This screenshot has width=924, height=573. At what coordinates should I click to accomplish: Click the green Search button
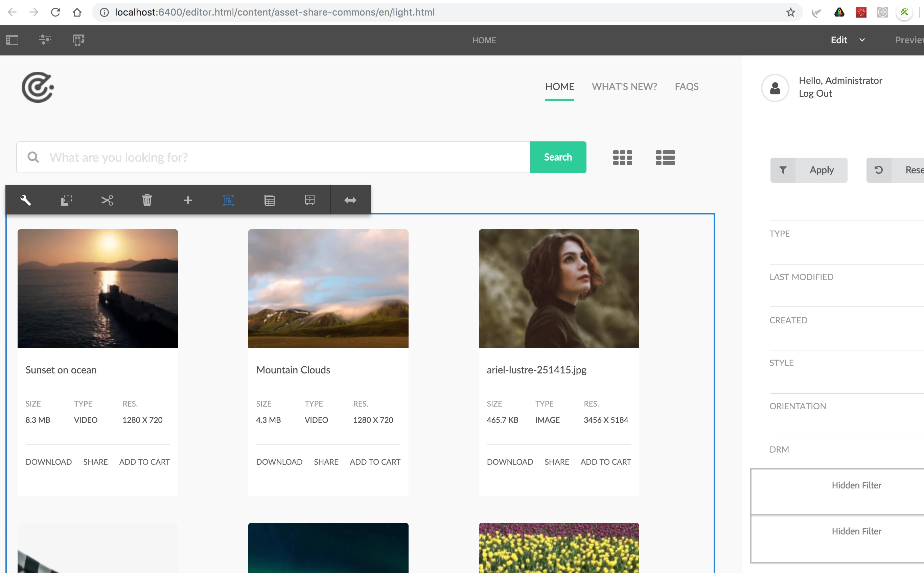(x=558, y=157)
